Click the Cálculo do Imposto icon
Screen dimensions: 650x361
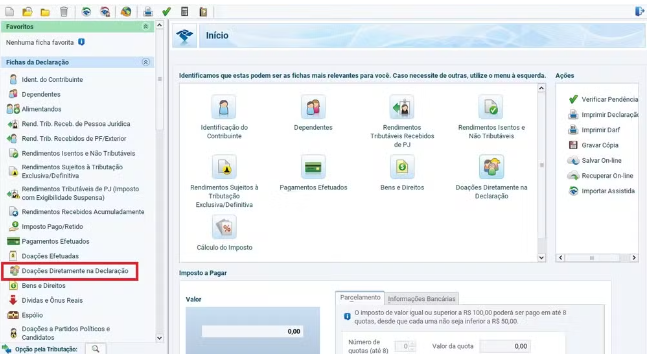(x=224, y=227)
